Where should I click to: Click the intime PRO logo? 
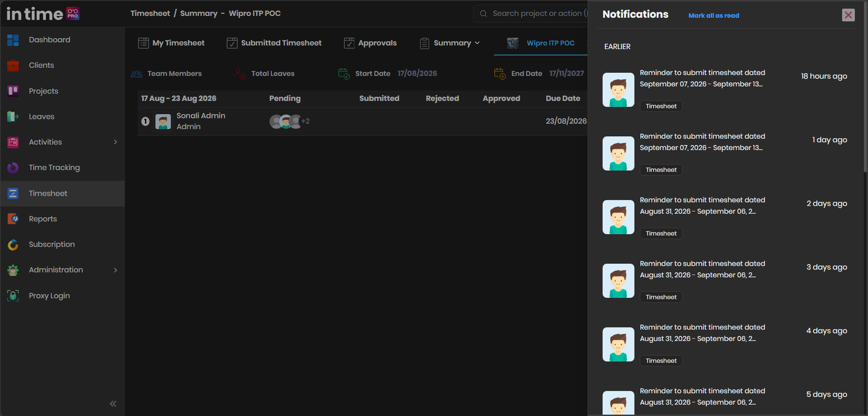pyautogui.click(x=43, y=14)
